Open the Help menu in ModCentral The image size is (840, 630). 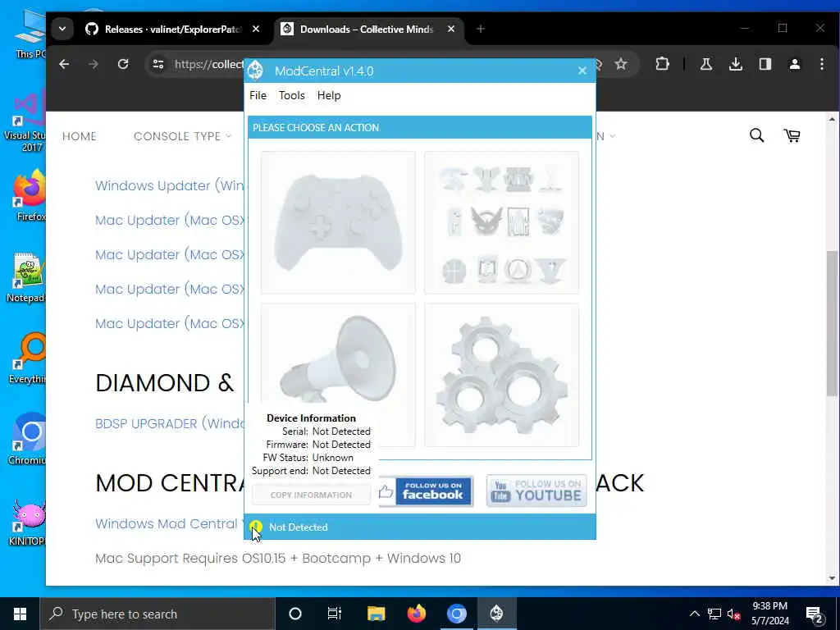coord(329,95)
